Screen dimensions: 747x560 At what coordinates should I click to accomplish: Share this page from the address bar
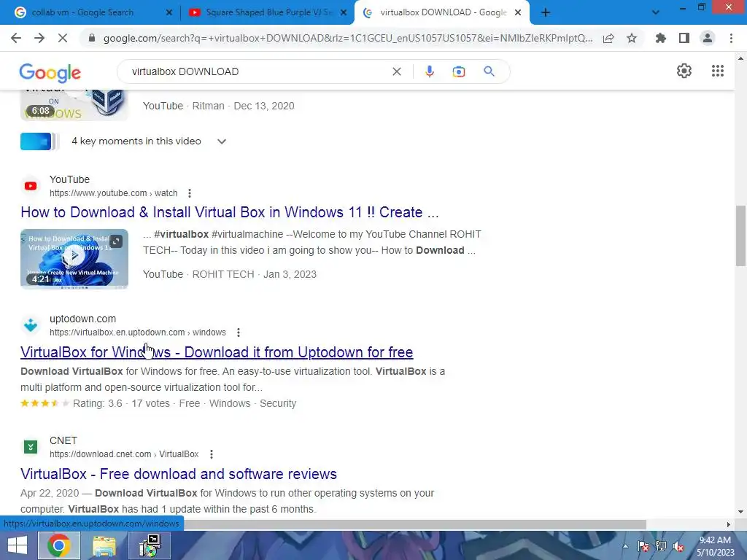click(608, 38)
